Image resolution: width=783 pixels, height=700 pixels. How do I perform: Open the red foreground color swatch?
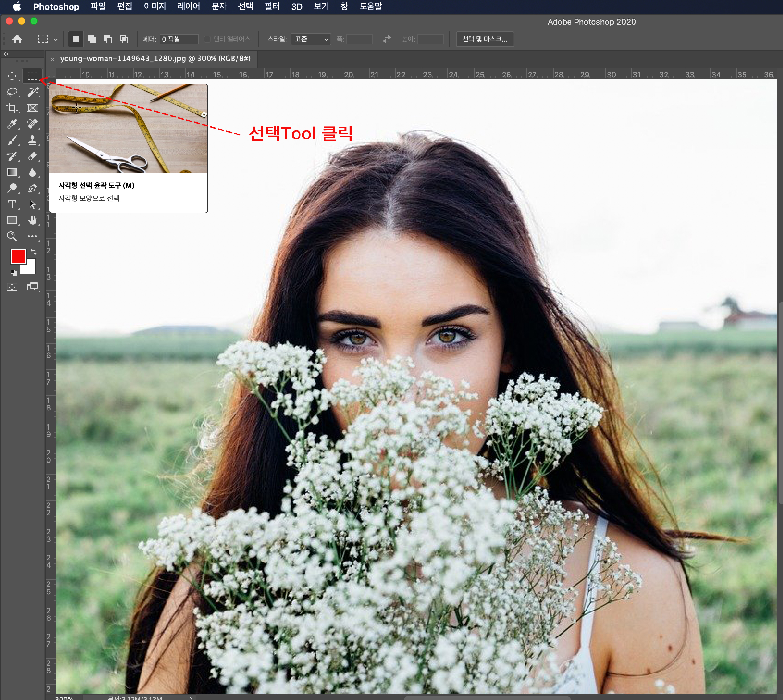point(18,256)
